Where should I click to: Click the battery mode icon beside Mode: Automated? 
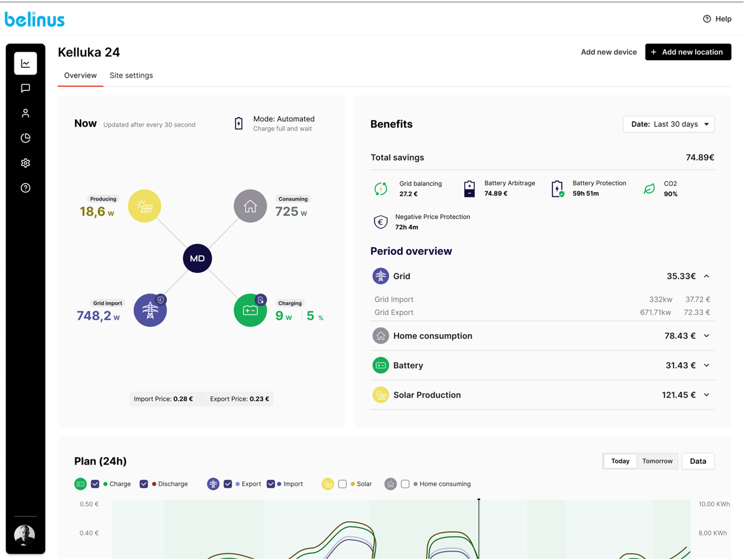pyautogui.click(x=239, y=123)
